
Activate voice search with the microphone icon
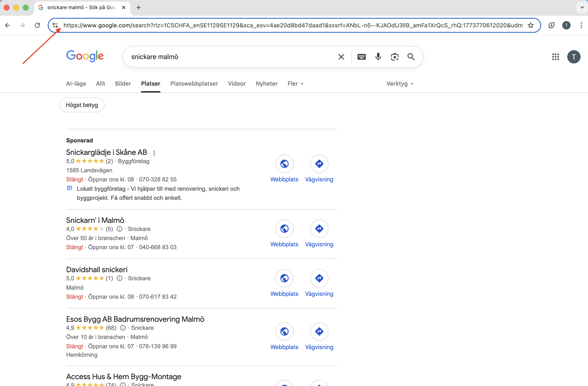(378, 57)
